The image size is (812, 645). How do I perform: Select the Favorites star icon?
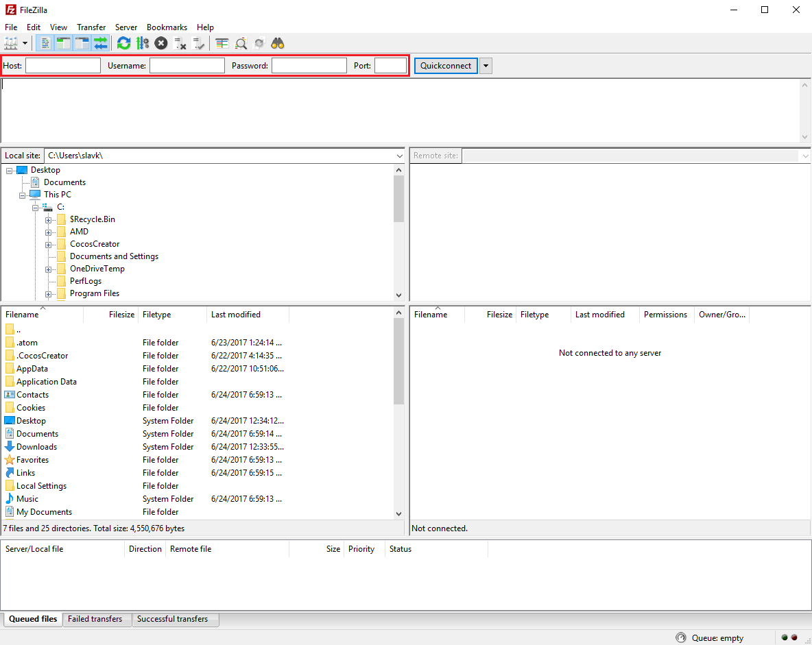(10, 460)
